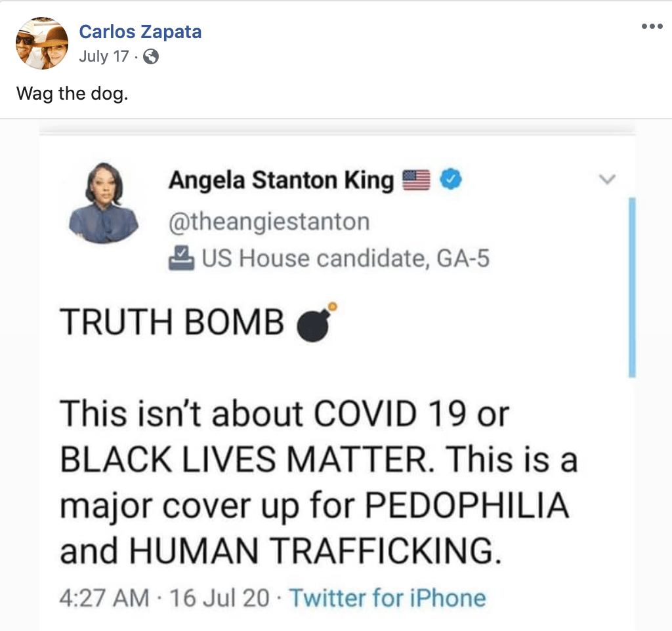Open the post options three-dot menu
This screenshot has height=631, width=672.
(652, 26)
